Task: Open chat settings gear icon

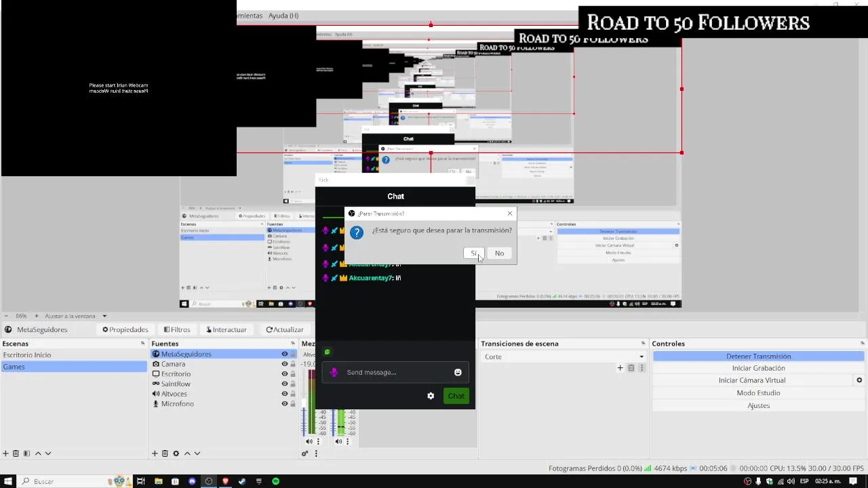Action: pos(431,396)
